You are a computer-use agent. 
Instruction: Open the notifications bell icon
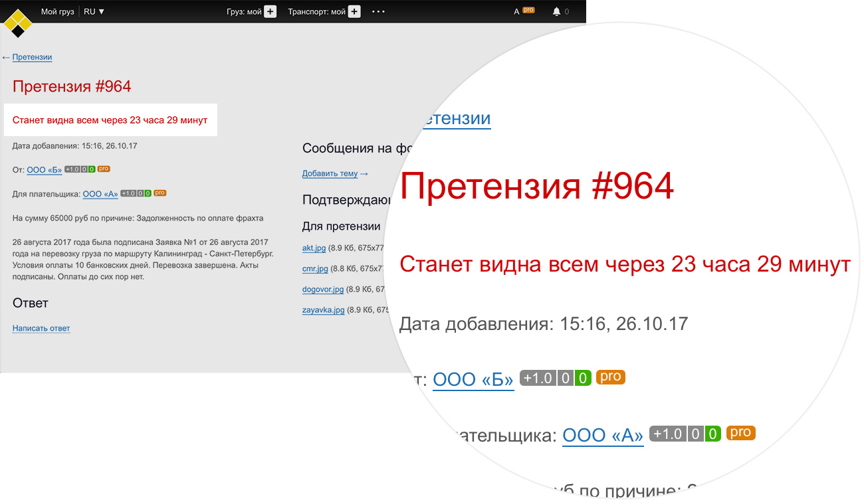click(x=556, y=12)
